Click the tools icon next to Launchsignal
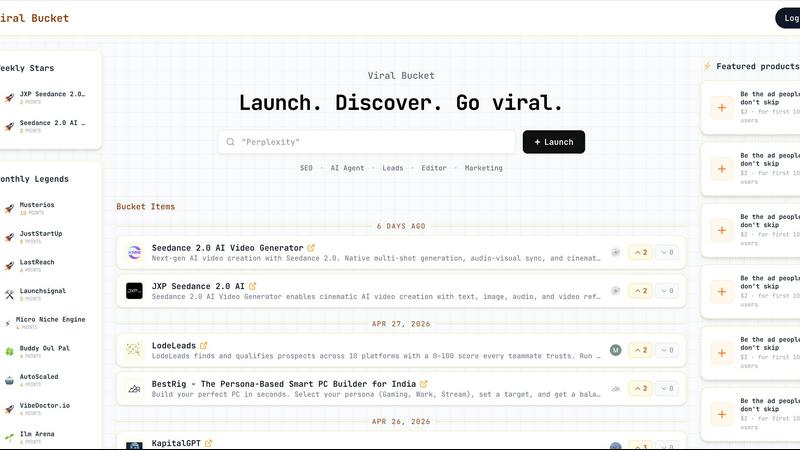 [9, 294]
